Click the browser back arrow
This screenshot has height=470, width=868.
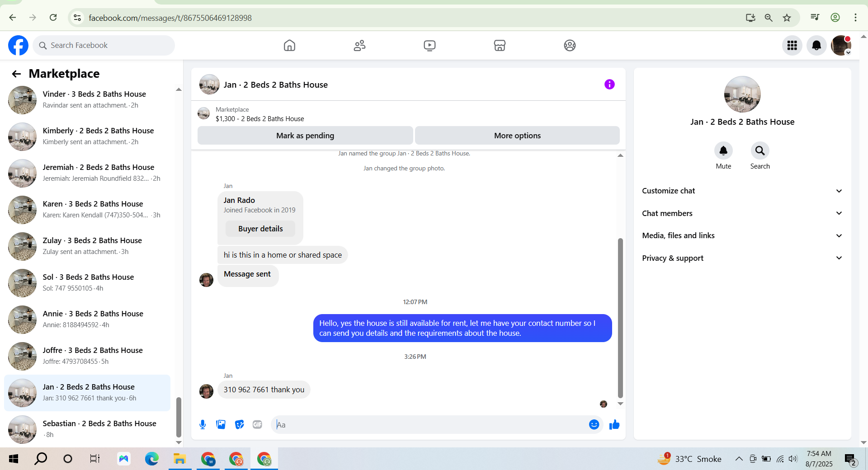coord(13,18)
